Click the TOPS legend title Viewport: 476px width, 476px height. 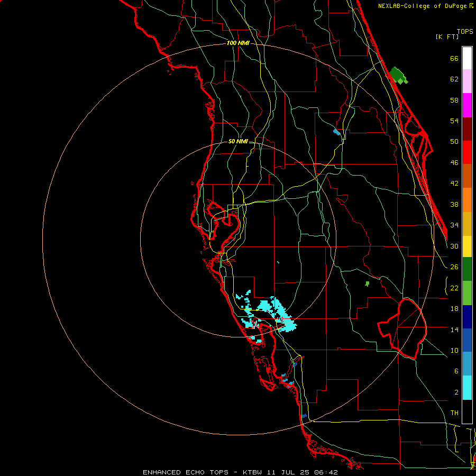465,31
